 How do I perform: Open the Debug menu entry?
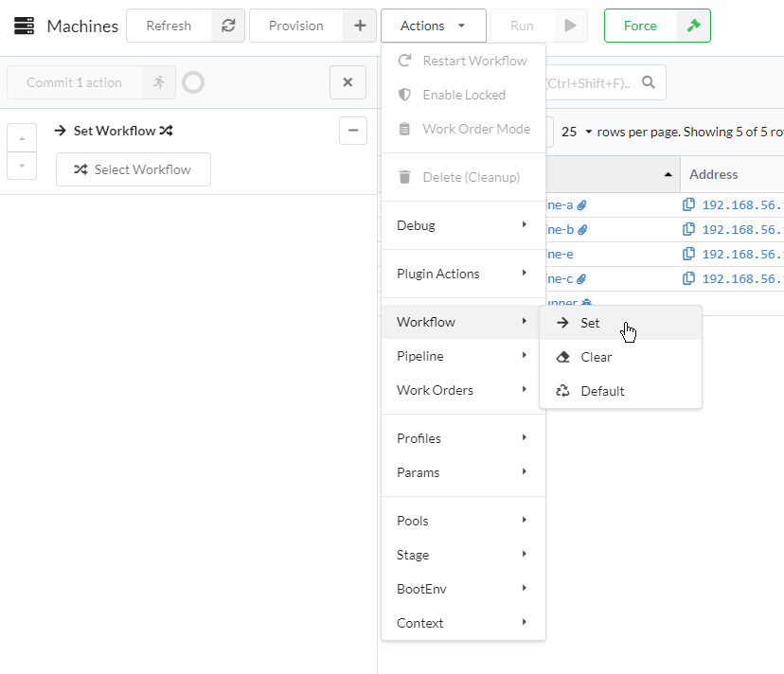click(415, 225)
